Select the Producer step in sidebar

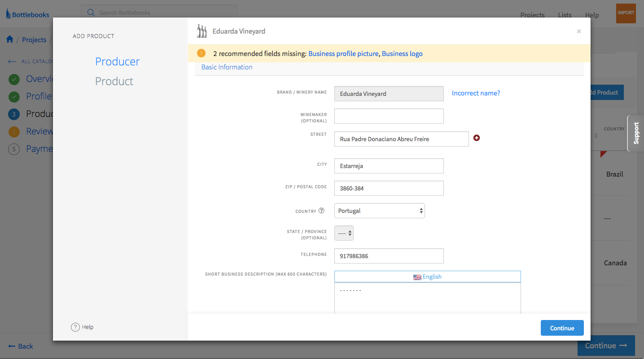[x=118, y=61]
